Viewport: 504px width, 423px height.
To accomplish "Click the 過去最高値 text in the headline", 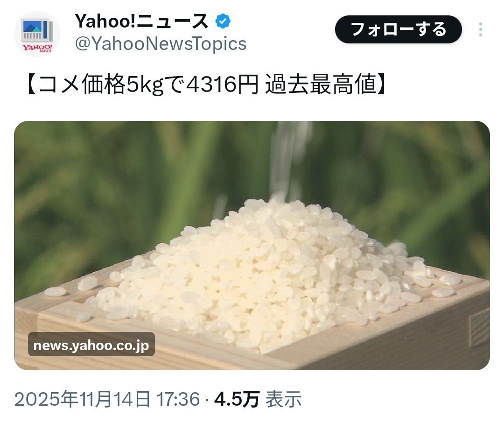I will [320, 85].
